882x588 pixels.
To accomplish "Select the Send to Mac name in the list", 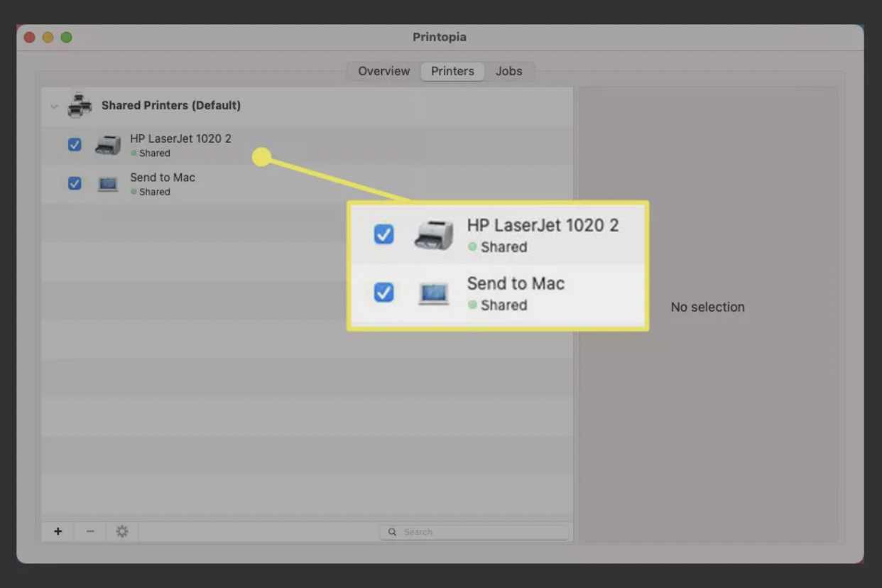I will point(163,178).
